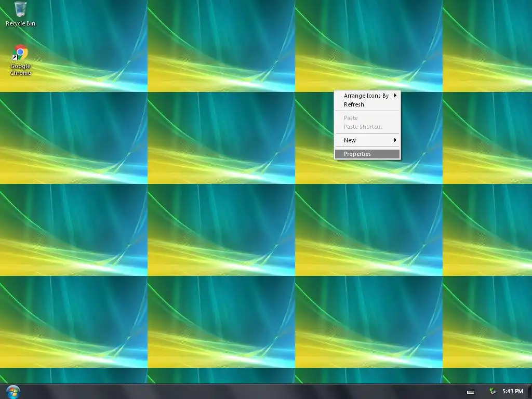Click the Safely Remove Hardware tray icon

click(493, 392)
